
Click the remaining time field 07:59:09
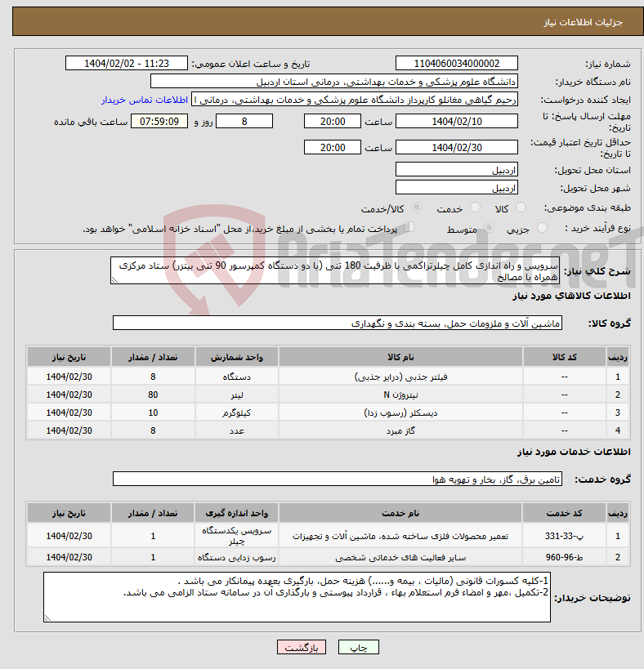click(x=159, y=121)
